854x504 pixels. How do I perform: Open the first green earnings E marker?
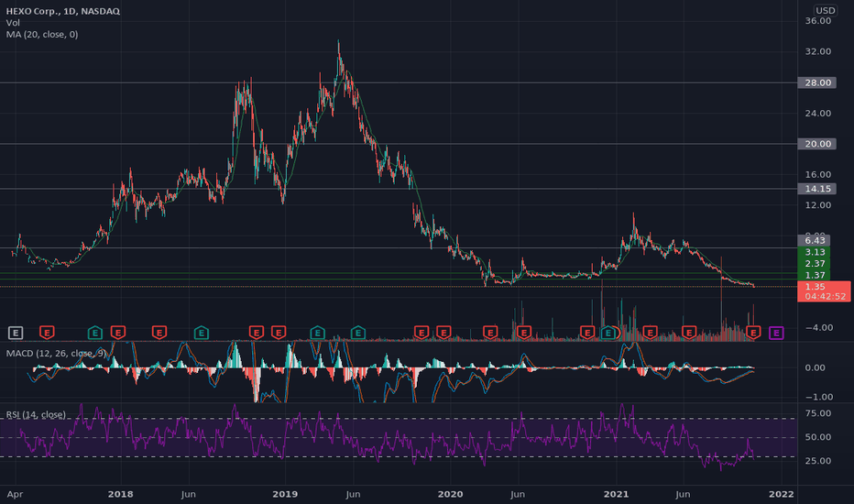94,332
